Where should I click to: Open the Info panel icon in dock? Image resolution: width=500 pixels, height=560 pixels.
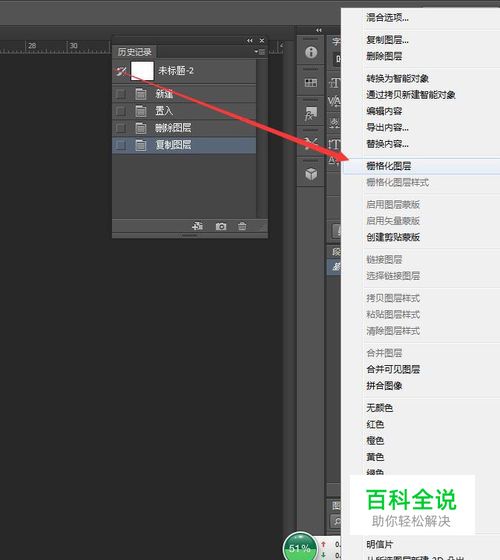click(x=311, y=52)
